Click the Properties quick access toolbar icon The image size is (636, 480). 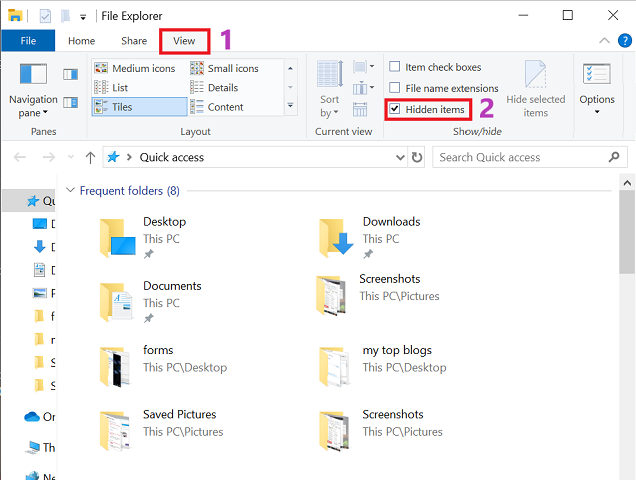[45, 16]
